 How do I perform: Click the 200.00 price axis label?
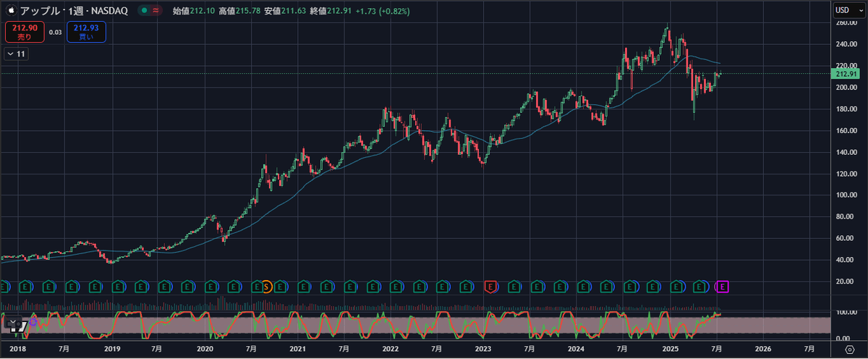[x=845, y=88]
